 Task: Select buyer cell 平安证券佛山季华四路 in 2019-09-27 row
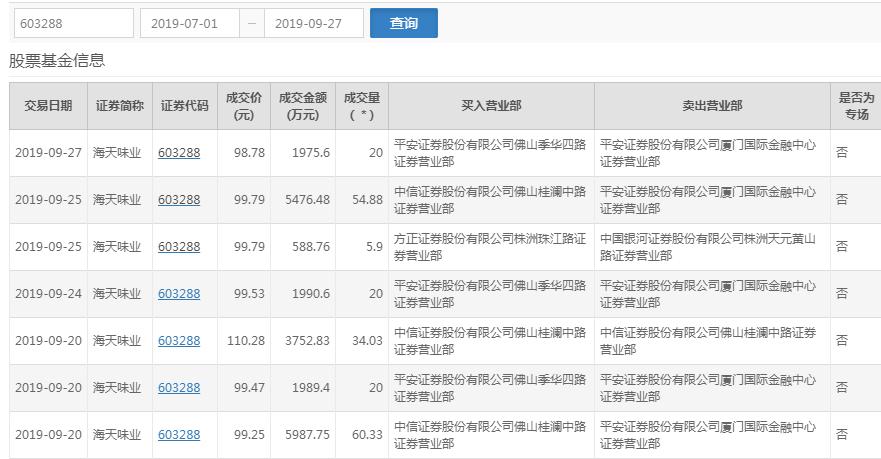tap(491, 153)
